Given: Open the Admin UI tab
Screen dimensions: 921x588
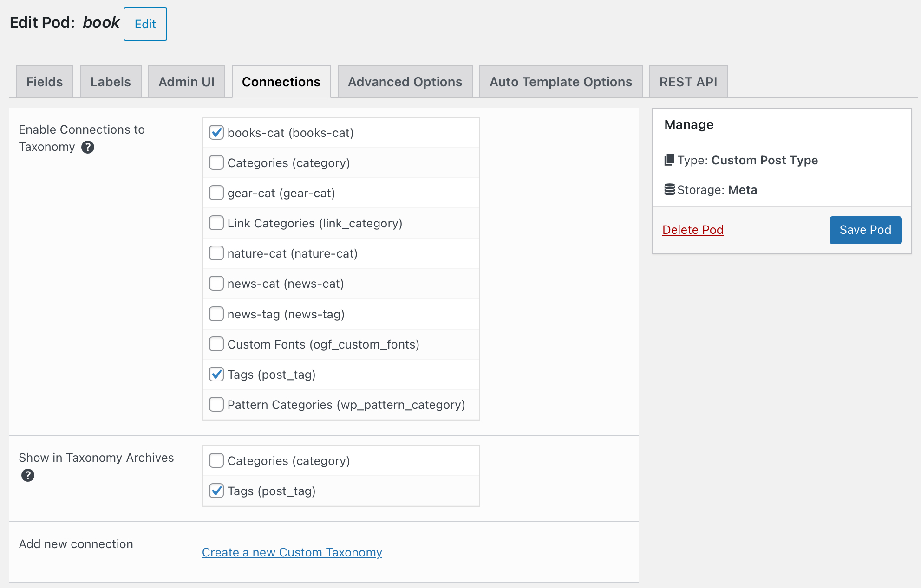Looking at the screenshot, I should pyautogui.click(x=187, y=82).
